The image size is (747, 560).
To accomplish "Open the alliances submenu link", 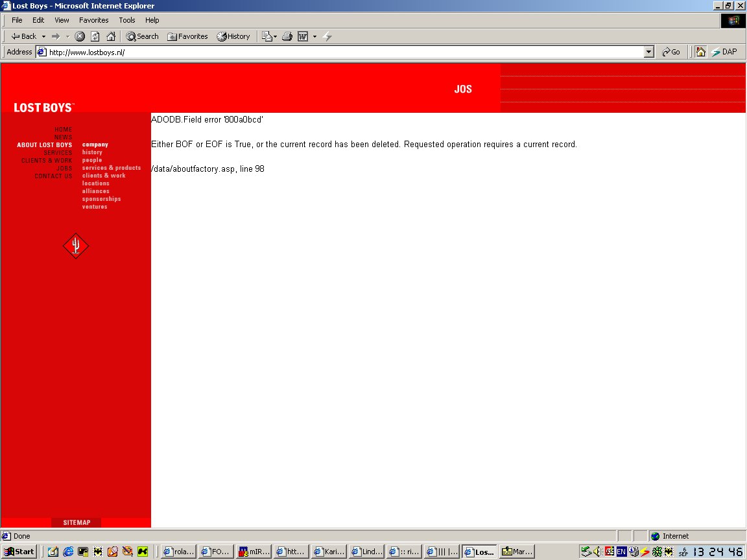I will click(96, 191).
